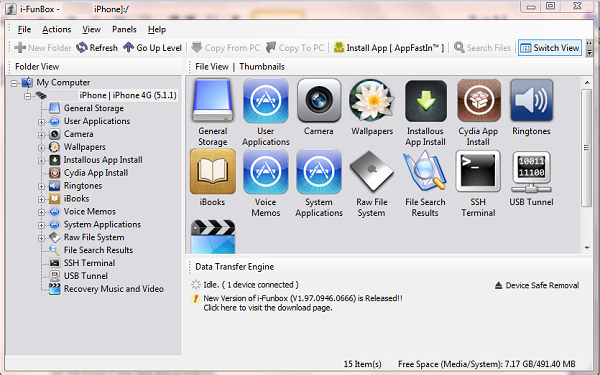The width and height of the screenshot is (600, 375).
Task: Expand User Applications in folder tree
Action: coord(41,122)
